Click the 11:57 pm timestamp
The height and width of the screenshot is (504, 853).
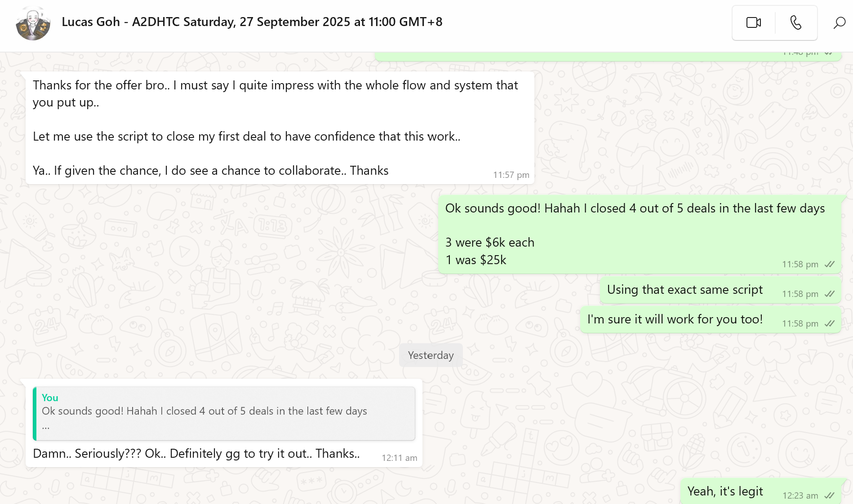click(511, 175)
